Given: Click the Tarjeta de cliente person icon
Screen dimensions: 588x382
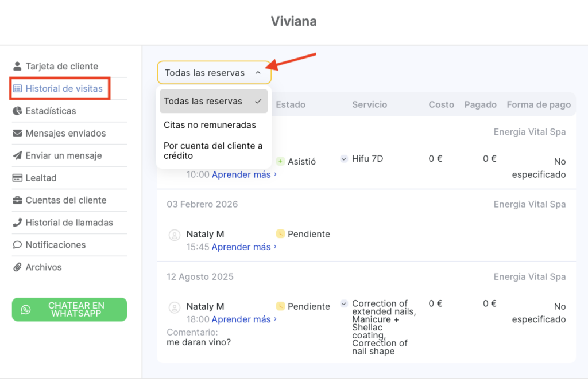Looking at the screenshot, I should click(x=17, y=67).
